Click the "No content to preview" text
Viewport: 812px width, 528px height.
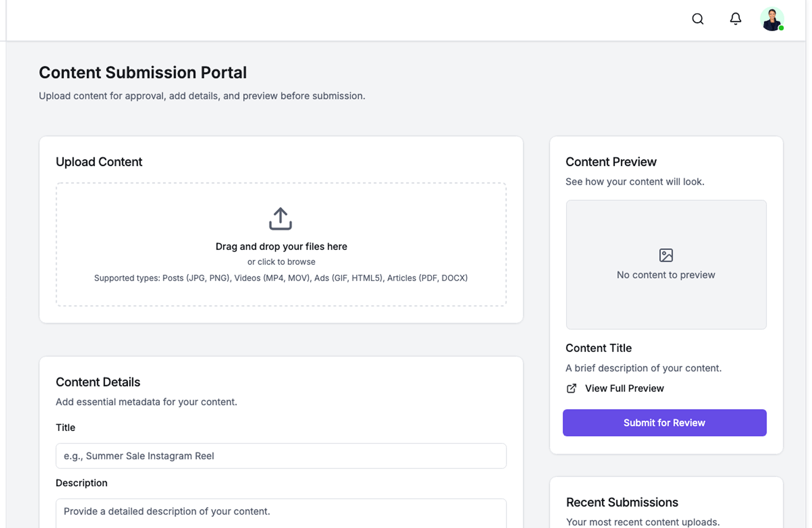point(666,275)
